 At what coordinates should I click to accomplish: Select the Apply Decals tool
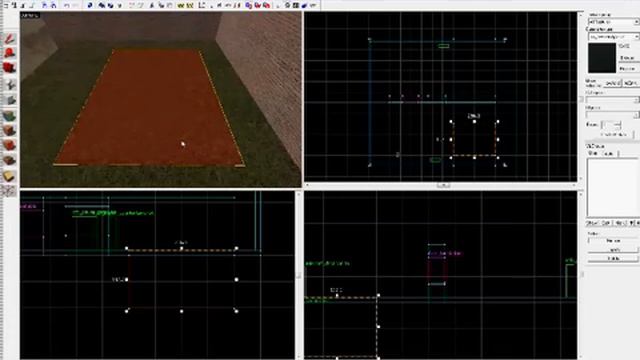click(x=9, y=146)
